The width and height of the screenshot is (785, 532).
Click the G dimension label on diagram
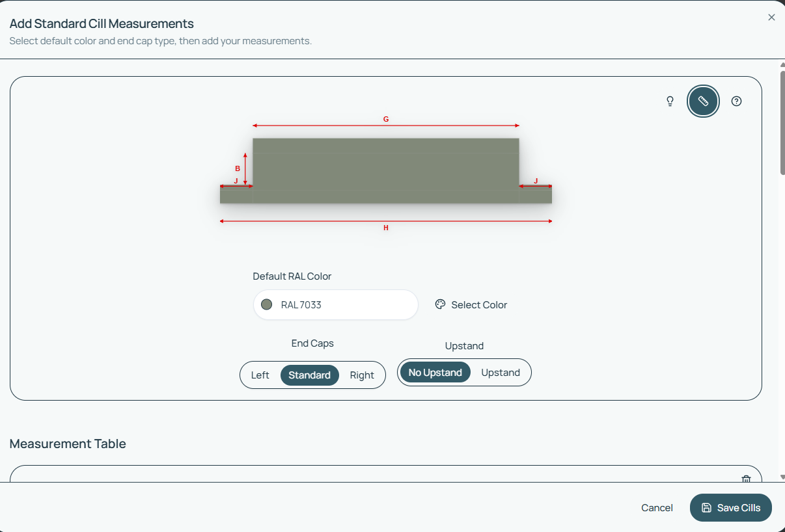click(x=386, y=119)
